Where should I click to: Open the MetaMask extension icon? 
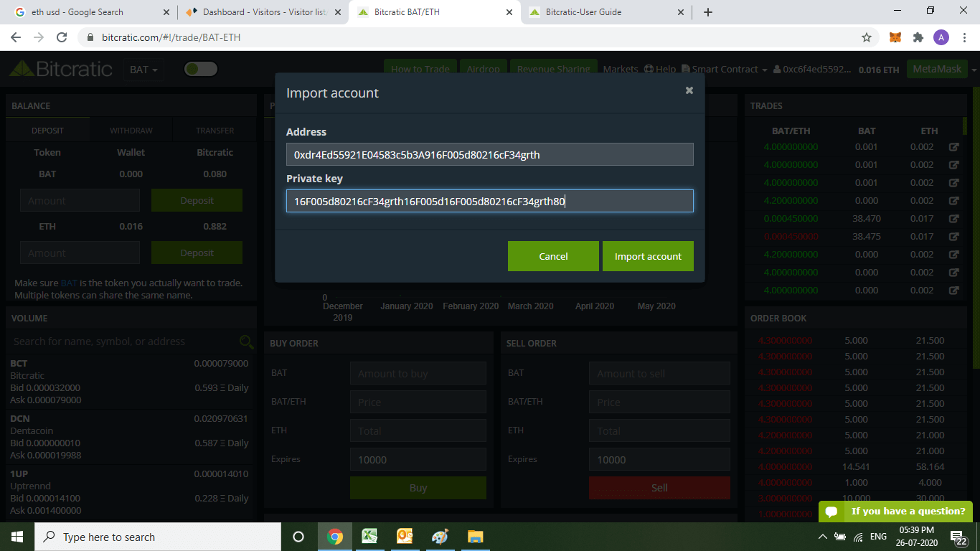point(895,37)
